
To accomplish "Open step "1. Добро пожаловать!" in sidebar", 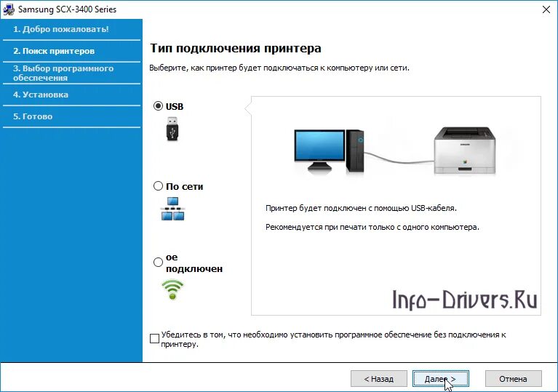I will coord(61,29).
